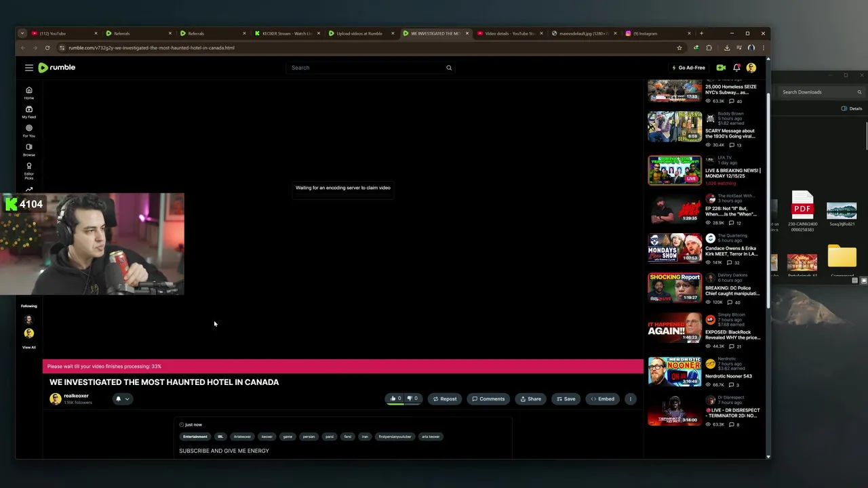
Task: Open the Rumble hamburger menu
Action: click(29, 68)
